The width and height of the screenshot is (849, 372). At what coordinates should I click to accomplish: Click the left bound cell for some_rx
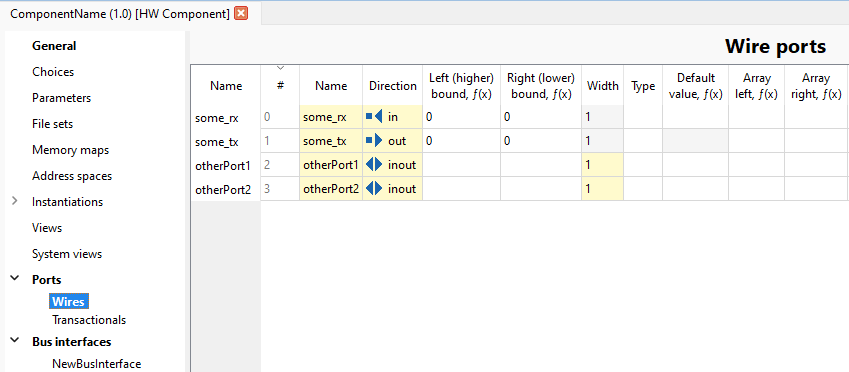(x=461, y=116)
